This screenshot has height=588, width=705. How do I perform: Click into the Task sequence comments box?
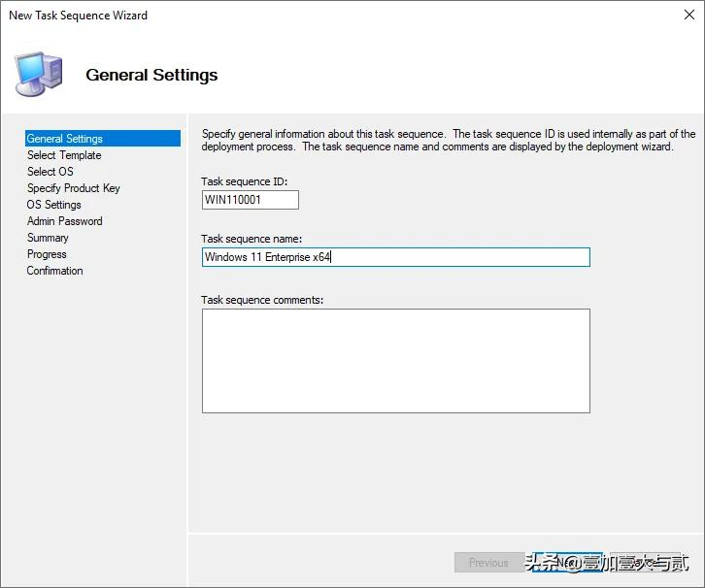coord(395,361)
